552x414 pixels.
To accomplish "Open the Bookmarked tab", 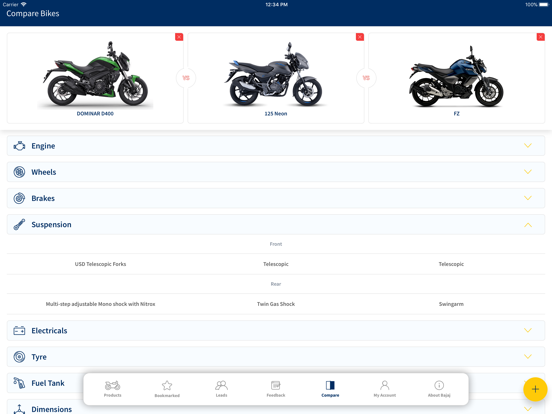I will (167, 389).
